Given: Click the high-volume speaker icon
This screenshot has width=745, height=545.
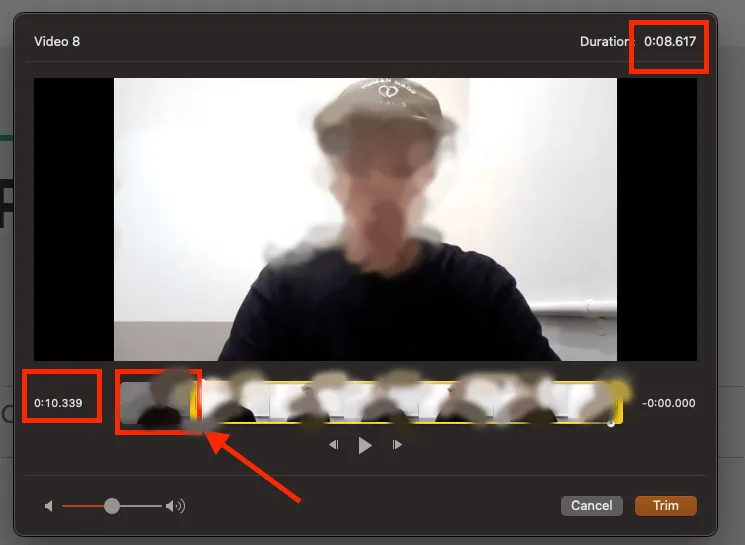Looking at the screenshot, I should click(176, 506).
